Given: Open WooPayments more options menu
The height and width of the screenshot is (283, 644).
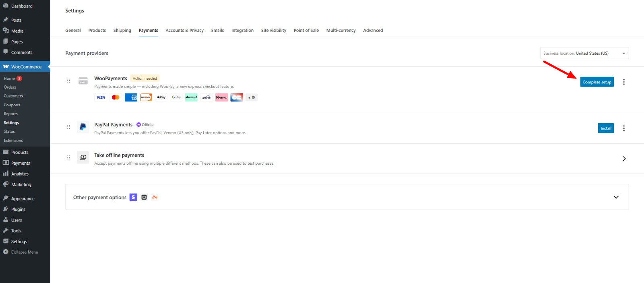Looking at the screenshot, I should (624, 82).
